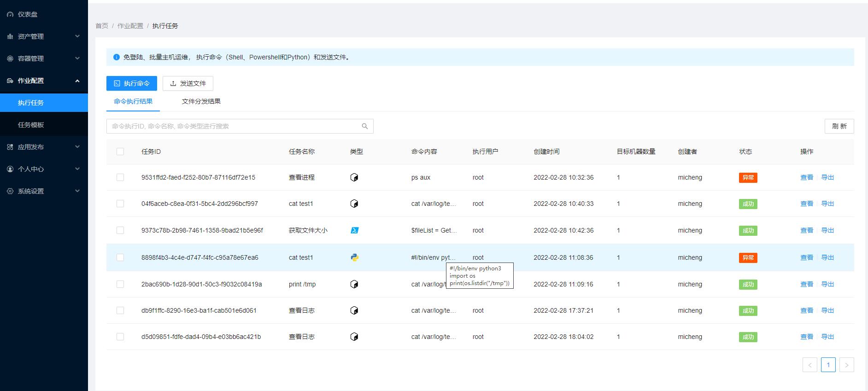Click the 资产管理 chart icon
The width and height of the screenshot is (868, 391).
click(x=10, y=36)
